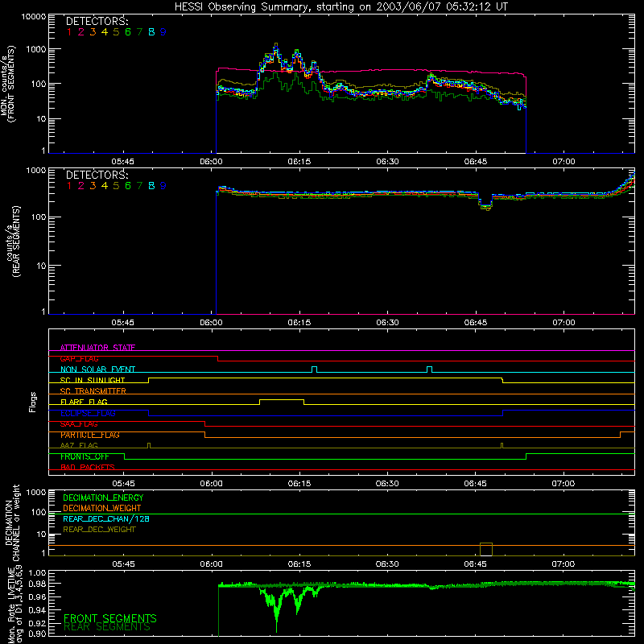
Task: Click the SC_IN_SUNLIGHT flag label
Action: (93, 380)
